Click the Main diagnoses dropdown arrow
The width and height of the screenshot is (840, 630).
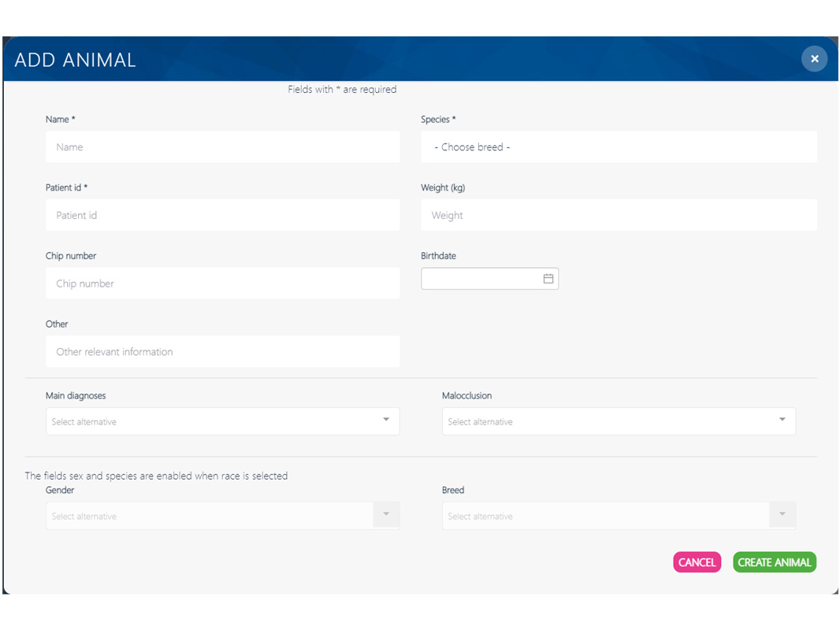386,420
